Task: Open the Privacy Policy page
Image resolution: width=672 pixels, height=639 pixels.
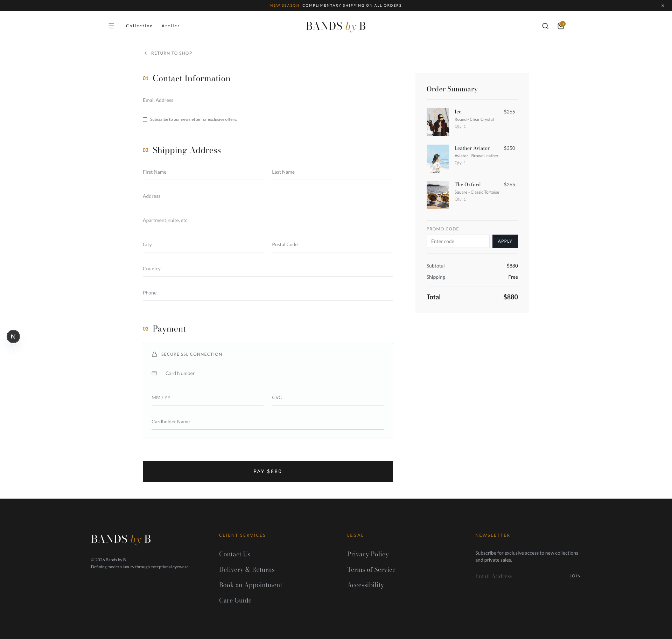Action: [x=368, y=554]
